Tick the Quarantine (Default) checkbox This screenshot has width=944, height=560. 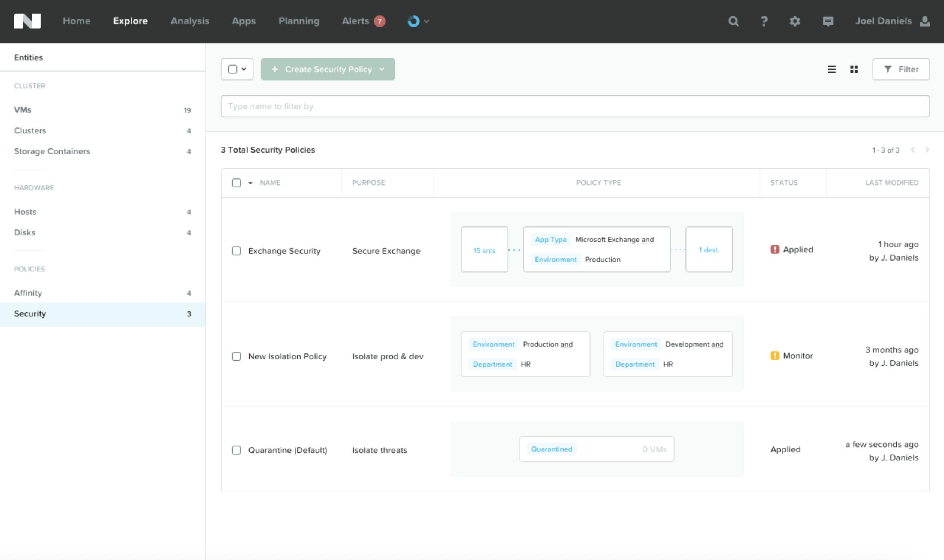point(236,450)
